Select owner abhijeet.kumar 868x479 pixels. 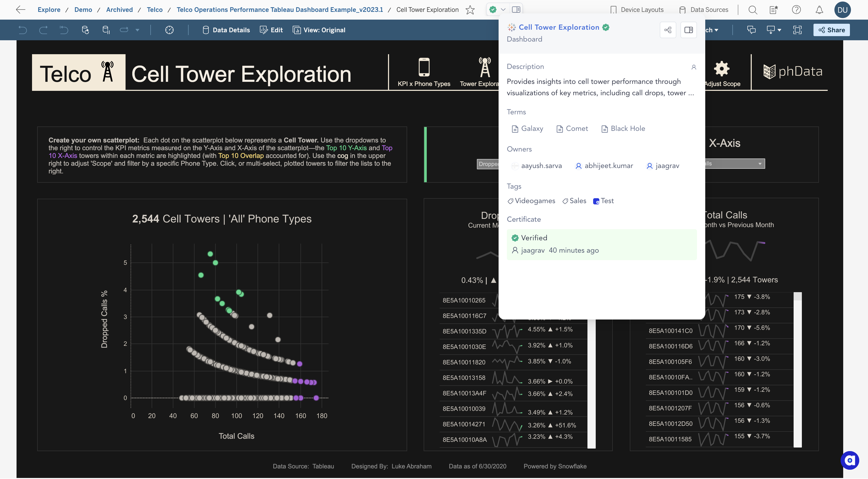(x=604, y=166)
